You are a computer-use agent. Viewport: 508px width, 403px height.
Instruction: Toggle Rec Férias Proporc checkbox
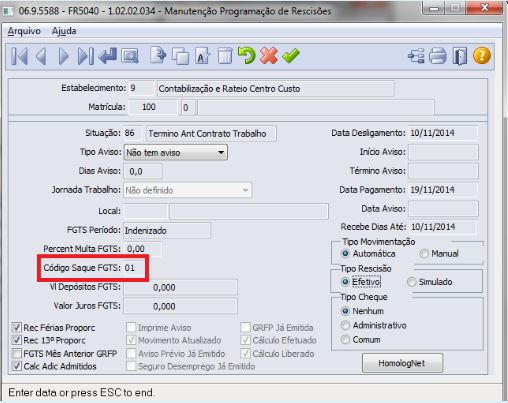16,327
